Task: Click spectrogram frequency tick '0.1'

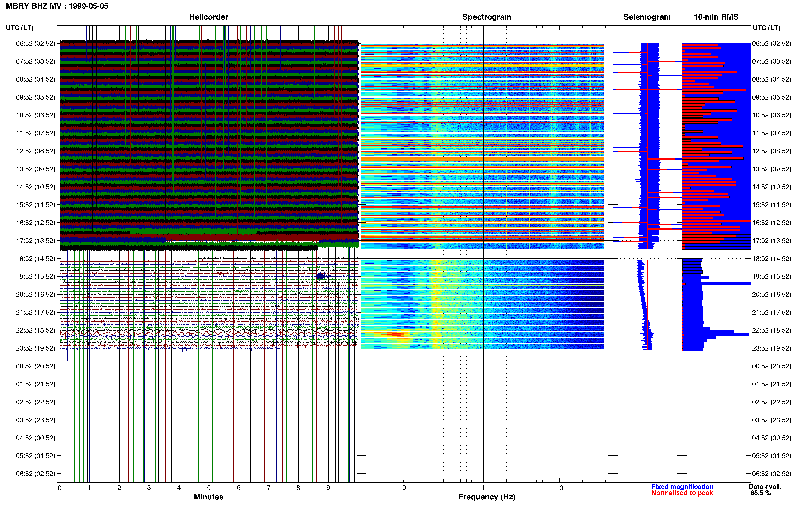Action: point(407,487)
